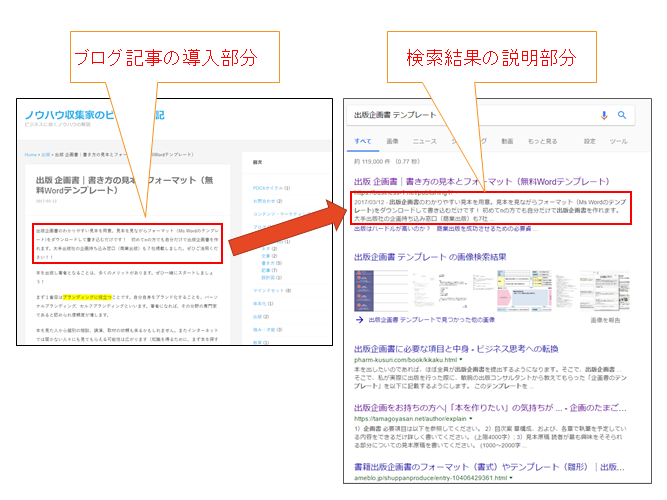Image resolution: width=667 pixels, height=500 pixels.
Task: Click the PDCAサイクル (1) category
Action: (x=271, y=188)
